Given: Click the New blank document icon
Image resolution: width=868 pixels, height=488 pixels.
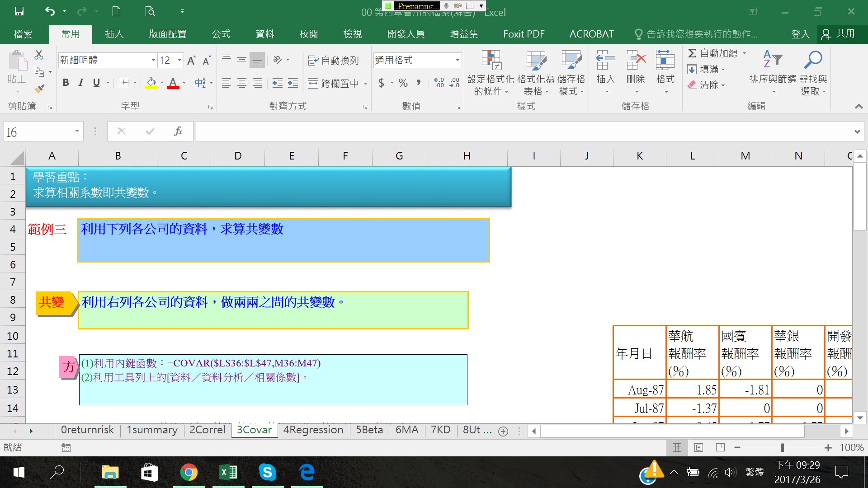Looking at the screenshot, I should tap(116, 12).
